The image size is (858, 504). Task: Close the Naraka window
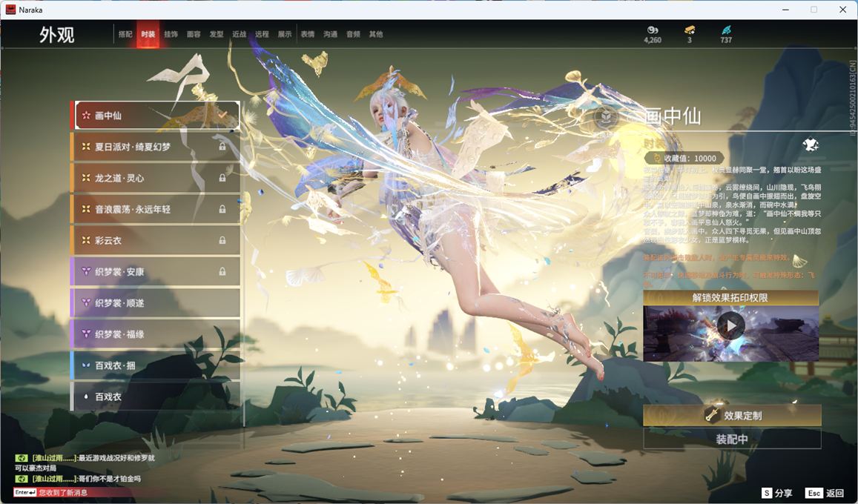842,10
